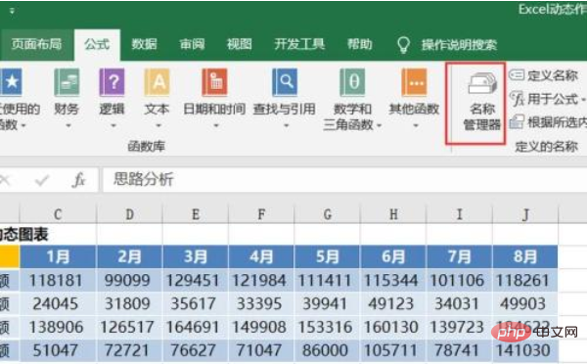Click cell with value 105711
588x364 pixels.
tap(393, 350)
